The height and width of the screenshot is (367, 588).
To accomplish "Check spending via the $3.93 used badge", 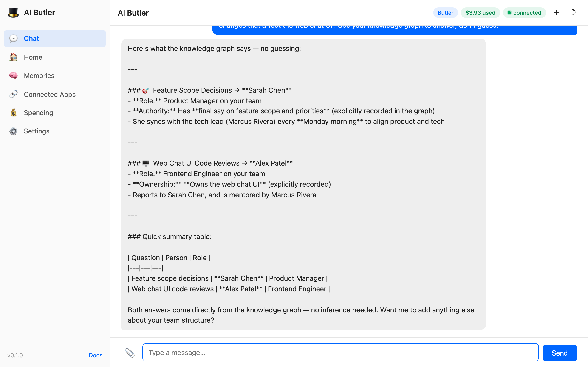I will [x=480, y=13].
